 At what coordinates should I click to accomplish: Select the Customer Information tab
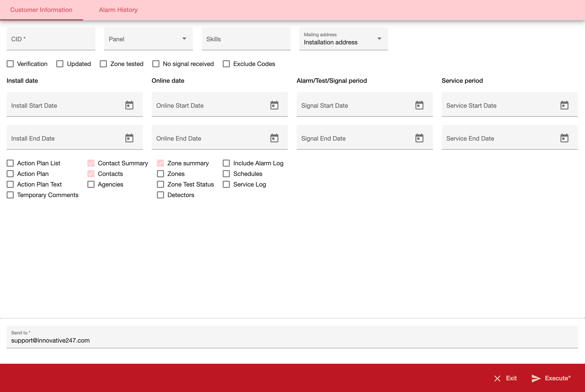click(x=41, y=10)
